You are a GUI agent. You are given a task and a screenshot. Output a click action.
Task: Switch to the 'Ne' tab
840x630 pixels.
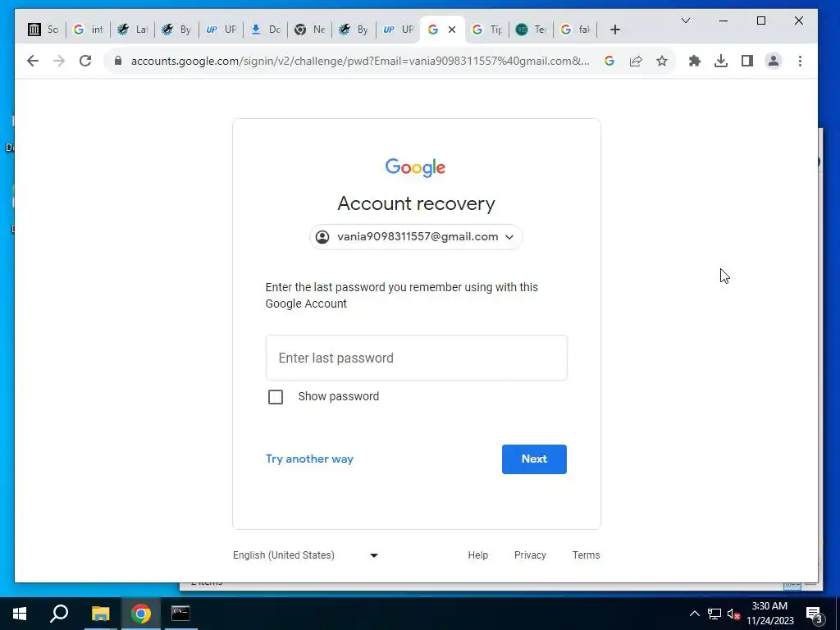(311, 30)
